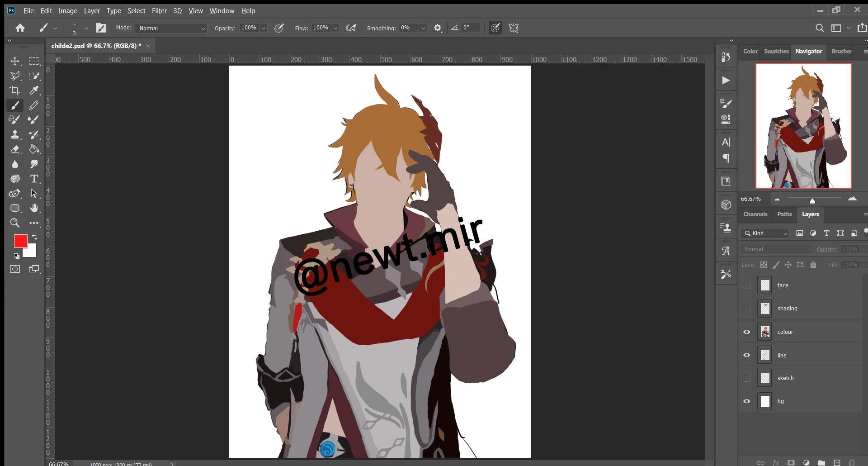Viewport: 868px width, 466px height.
Task: Open the brush Mode dropdown
Action: (171, 29)
